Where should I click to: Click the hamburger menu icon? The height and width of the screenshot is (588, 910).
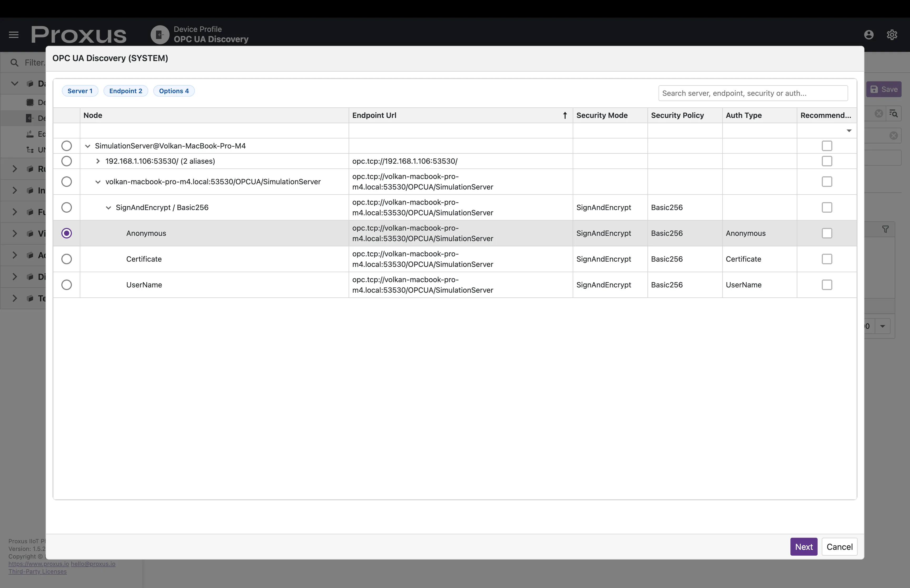[14, 35]
